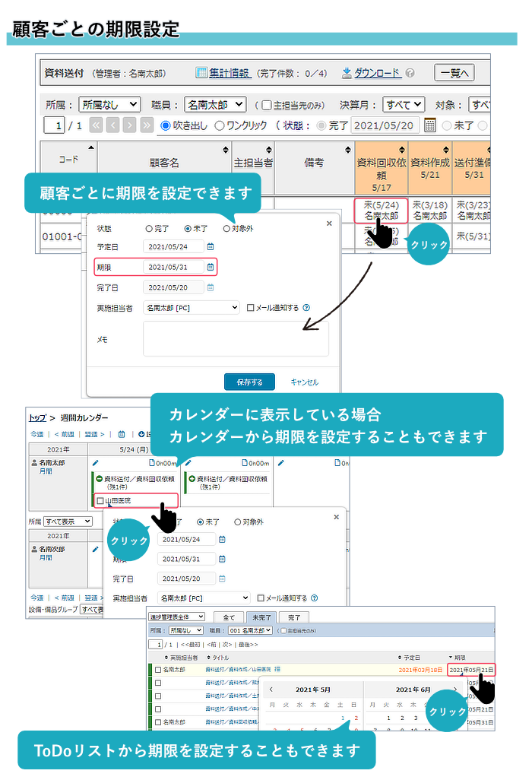
Task: Check the 山田医院 checkbox in weekly calendar
Action: [100, 501]
